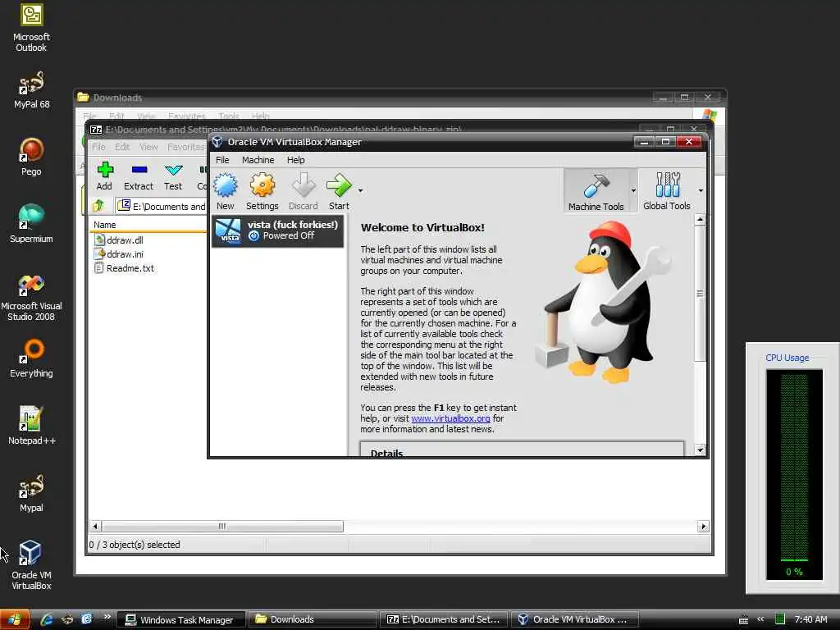Select the Readme.txt file

(125, 268)
